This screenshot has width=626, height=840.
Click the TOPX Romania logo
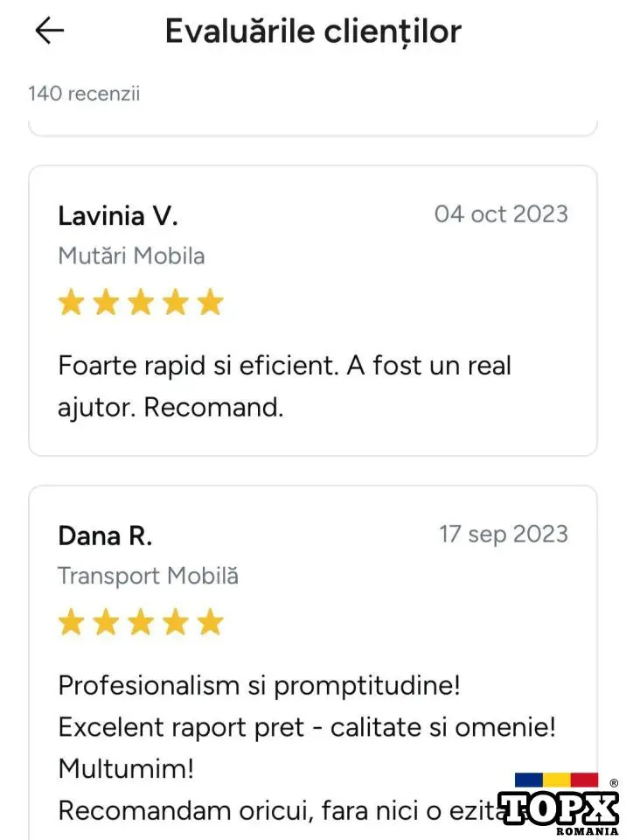tap(559, 805)
